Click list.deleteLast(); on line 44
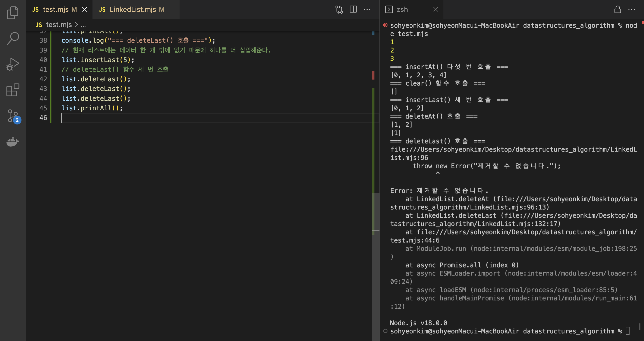 (x=96, y=98)
